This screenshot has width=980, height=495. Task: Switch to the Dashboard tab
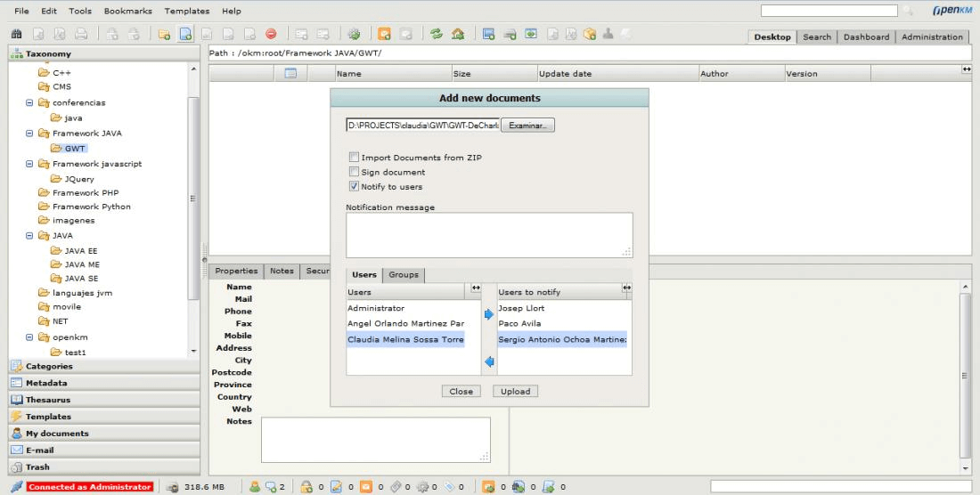pos(866,37)
